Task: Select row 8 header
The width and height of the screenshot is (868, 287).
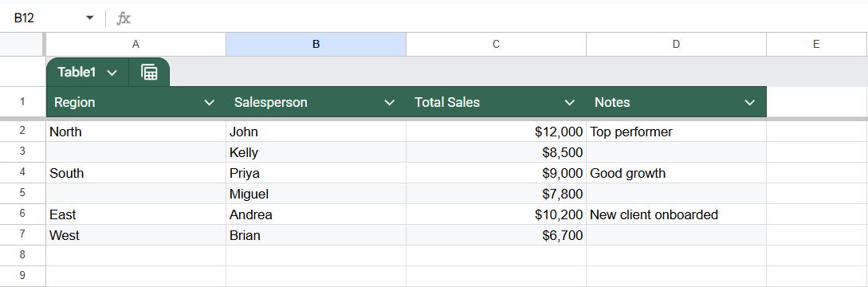Action: click(x=22, y=255)
